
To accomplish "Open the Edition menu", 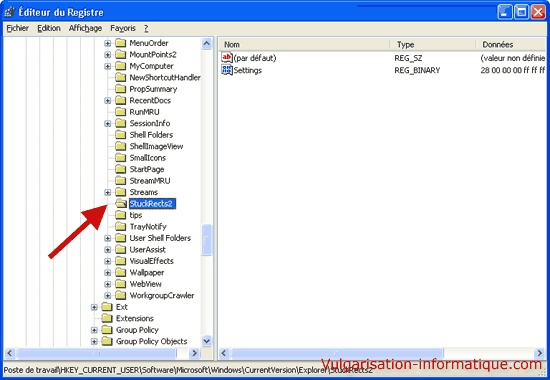I will point(49,28).
